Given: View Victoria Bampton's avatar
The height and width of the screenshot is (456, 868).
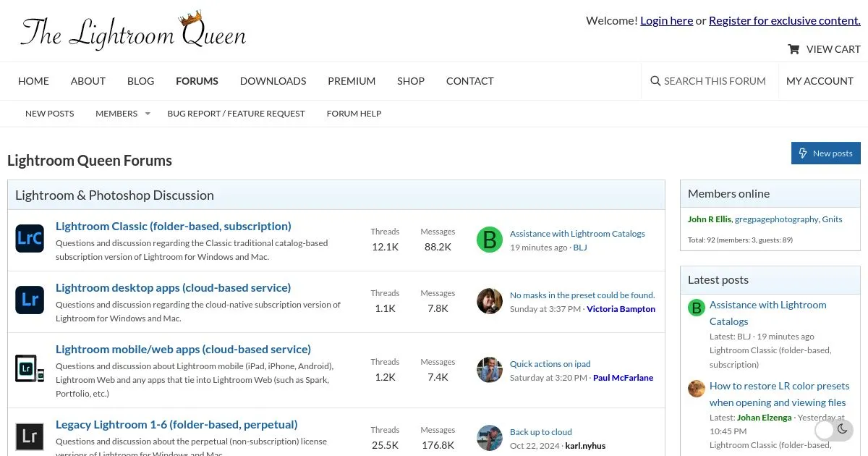Looking at the screenshot, I should pyautogui.click(x=490, y=301).
